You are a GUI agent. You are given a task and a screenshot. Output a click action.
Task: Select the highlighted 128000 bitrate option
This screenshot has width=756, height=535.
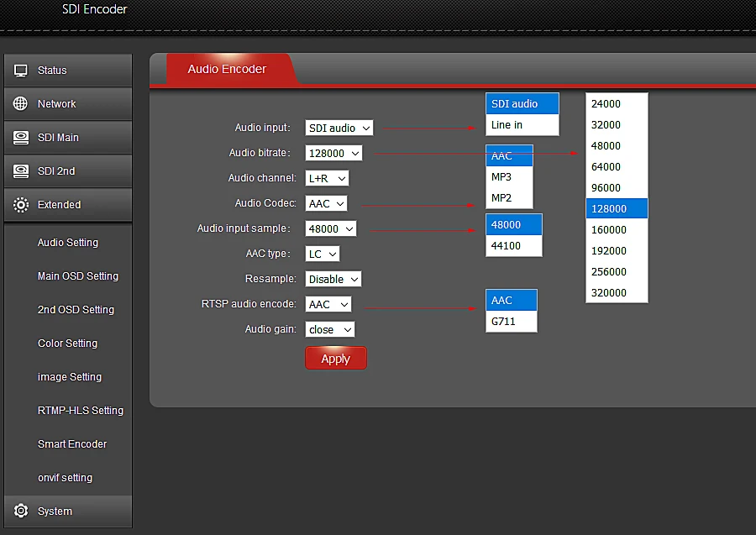tap(617, 208)
